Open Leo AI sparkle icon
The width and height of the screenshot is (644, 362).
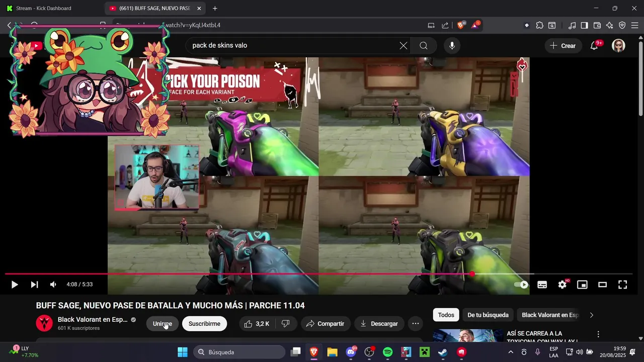(x=609, y=25)
